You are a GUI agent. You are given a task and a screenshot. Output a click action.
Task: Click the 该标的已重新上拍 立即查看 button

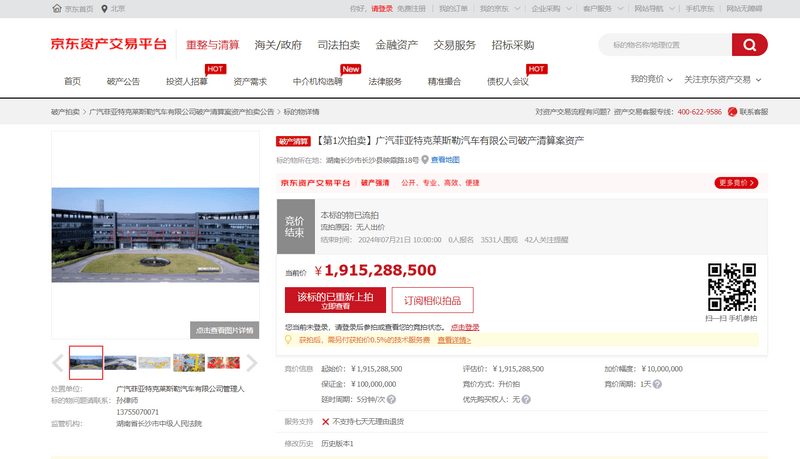(335, 300)
